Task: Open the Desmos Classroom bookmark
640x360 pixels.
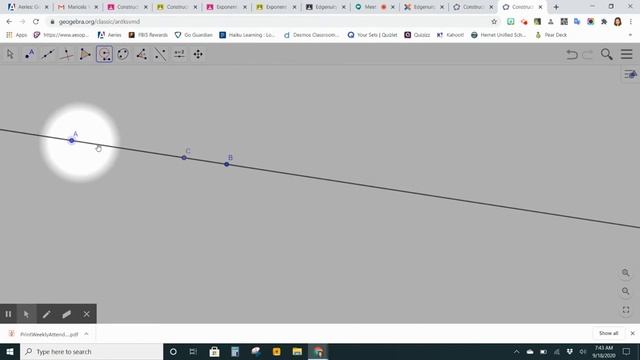Action: coord(312,35)
